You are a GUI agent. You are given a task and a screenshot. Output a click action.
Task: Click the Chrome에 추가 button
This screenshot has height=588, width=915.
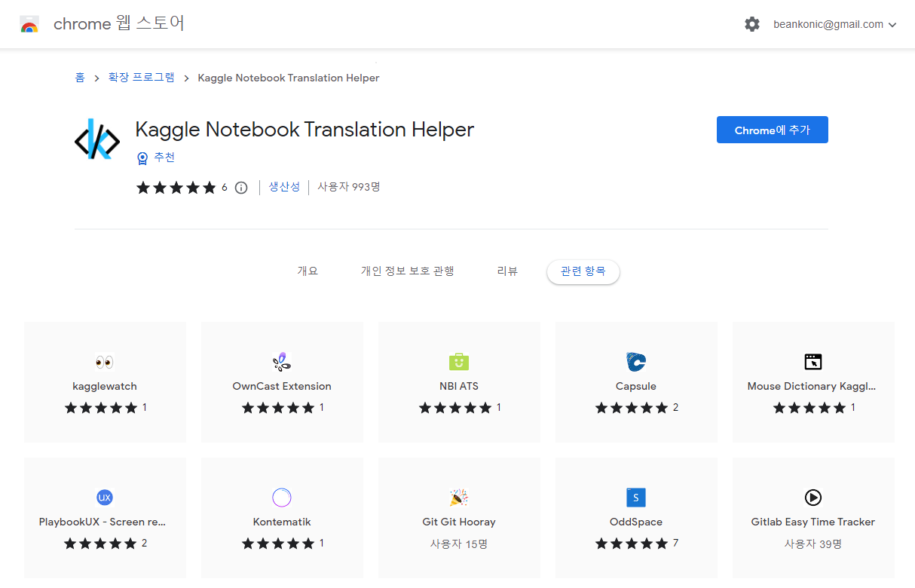point(773,130)
